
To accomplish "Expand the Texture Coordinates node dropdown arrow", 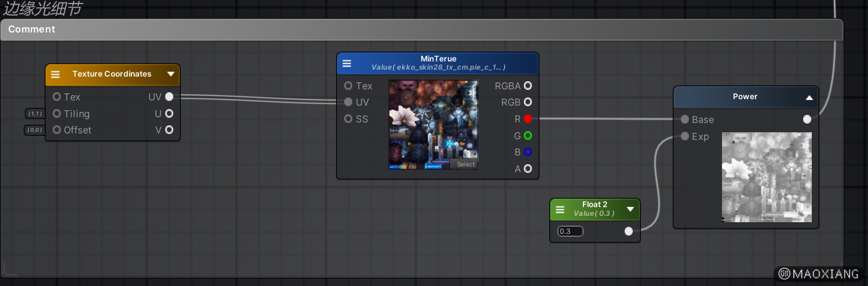I will click(x=170, y=74).
